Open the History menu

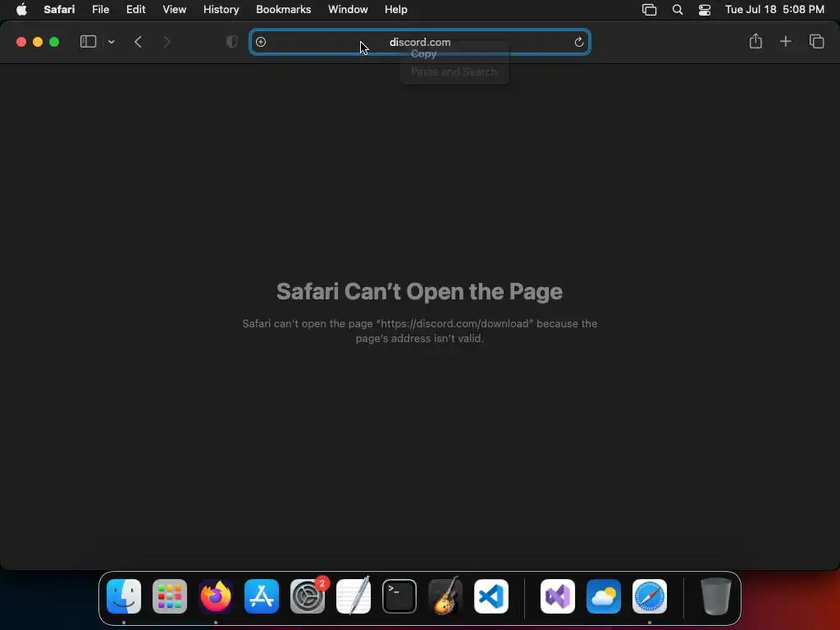(221, 9)
